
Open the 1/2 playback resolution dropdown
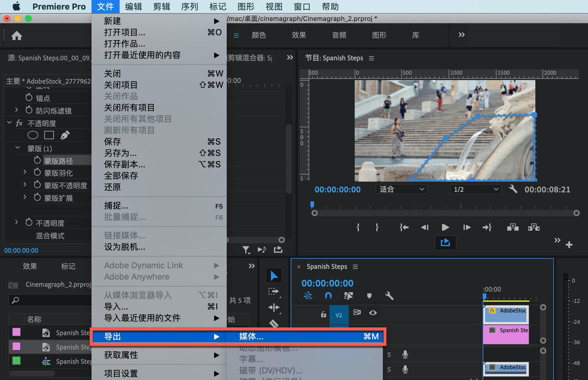(476, 189)
